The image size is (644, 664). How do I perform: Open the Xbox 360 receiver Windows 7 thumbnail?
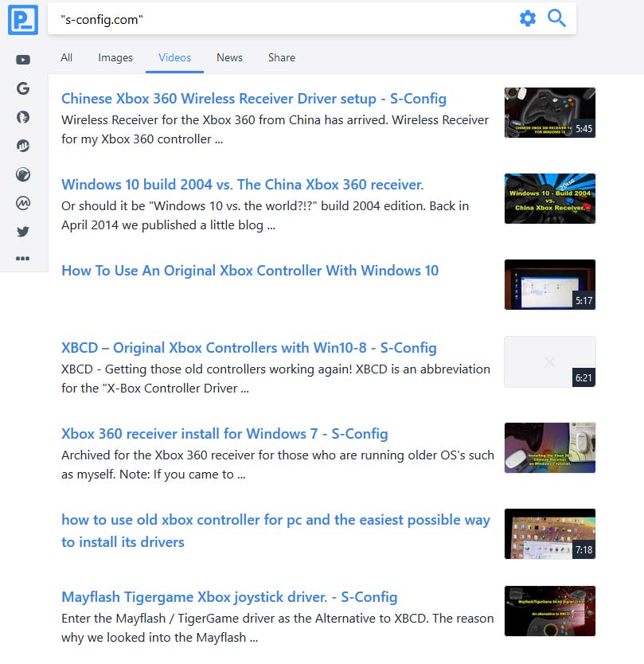[549, 447]
